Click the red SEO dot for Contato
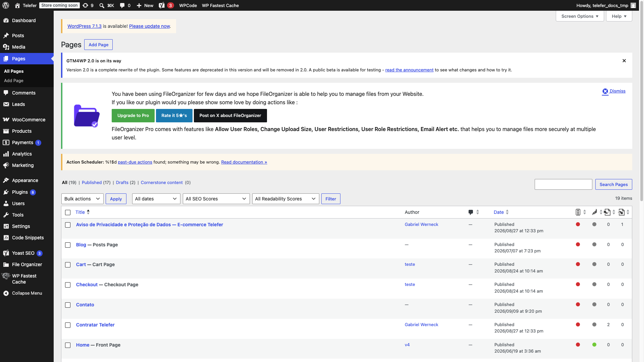This screenshot has height=362, width=644. point(578,305)
